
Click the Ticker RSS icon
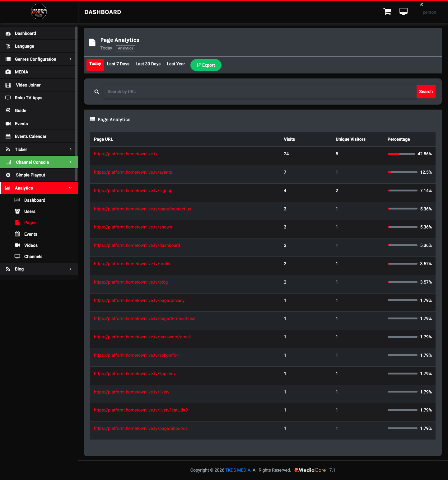[x=8, y=149]
